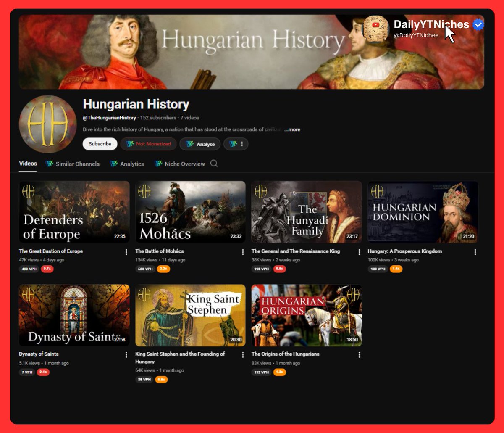Open King Saint Stephen video thumbnail

190,315
